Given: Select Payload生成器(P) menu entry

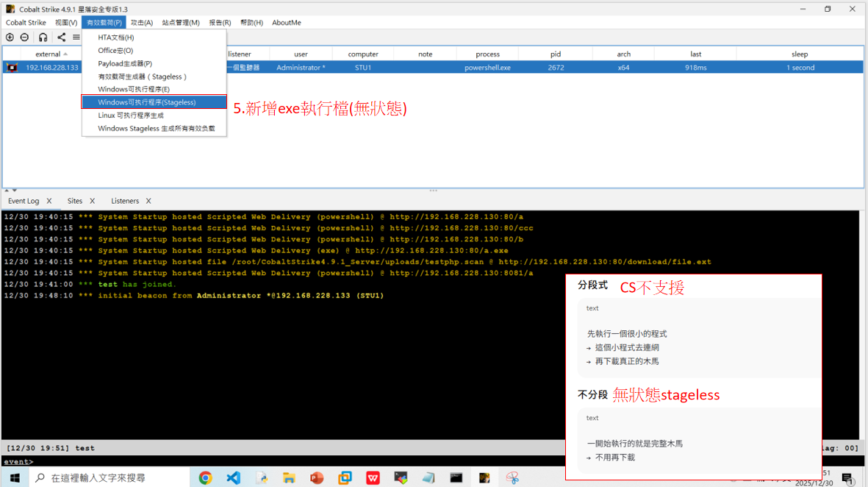Looking at the screenshot, I should 154,64.
